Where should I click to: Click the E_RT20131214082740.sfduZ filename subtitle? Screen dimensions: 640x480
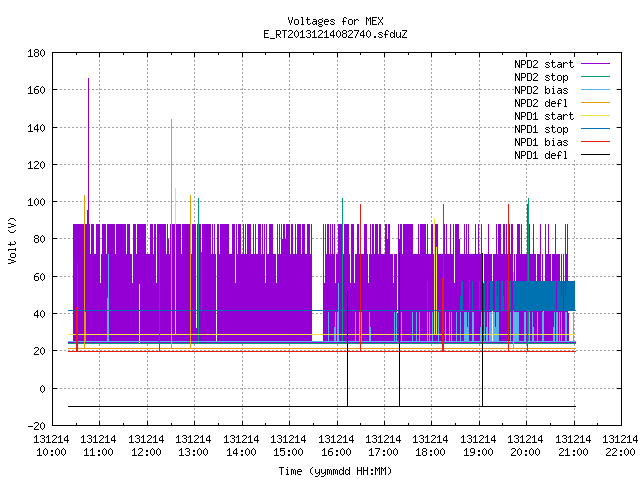(x=335, y=34)
